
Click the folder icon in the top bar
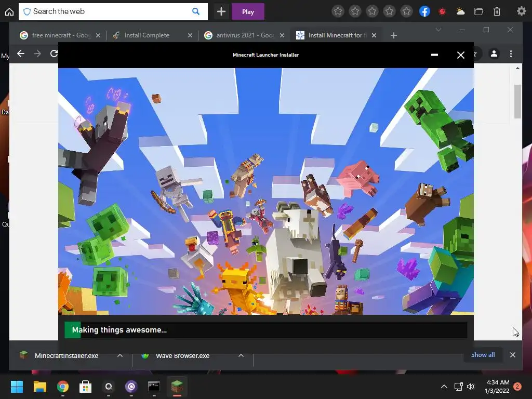[x=478, y=12]
